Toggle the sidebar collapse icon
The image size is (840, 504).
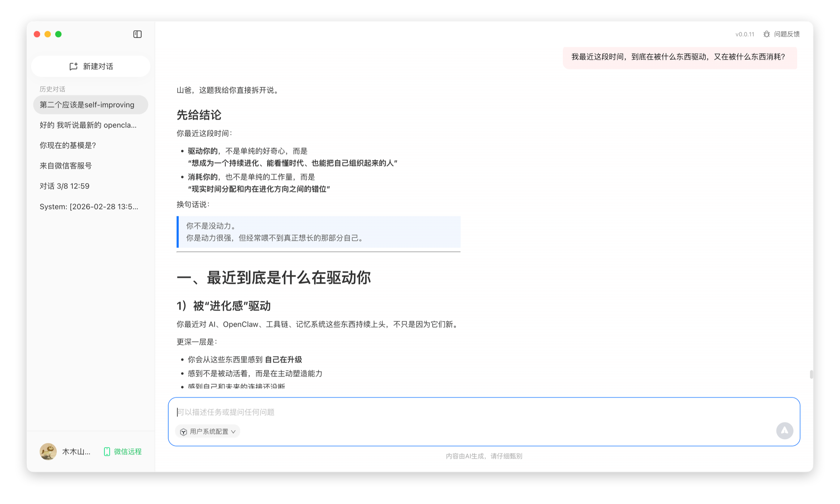click(x=137, y=34)
